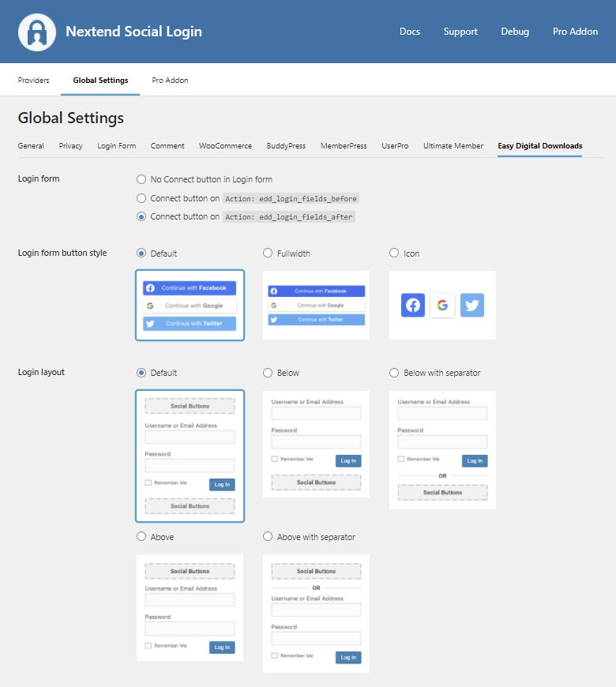
Task: Open the Debug link in header
Action: (515, 32)
